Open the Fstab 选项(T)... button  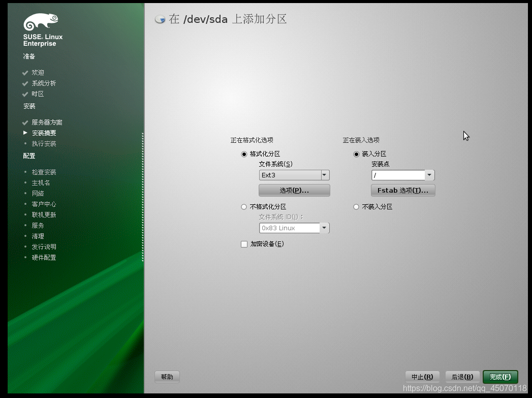(403, 190)
